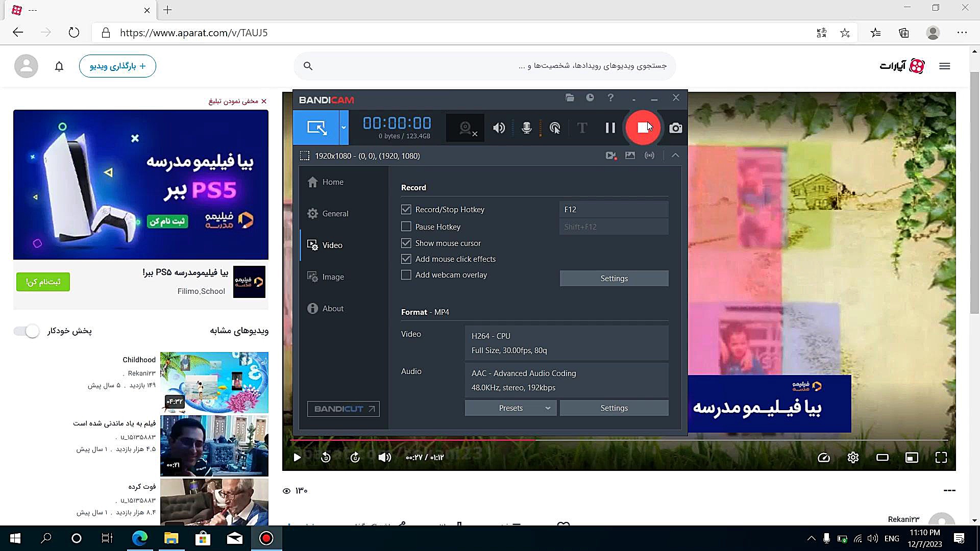Click red progress bar of video player

click(413, 439)
